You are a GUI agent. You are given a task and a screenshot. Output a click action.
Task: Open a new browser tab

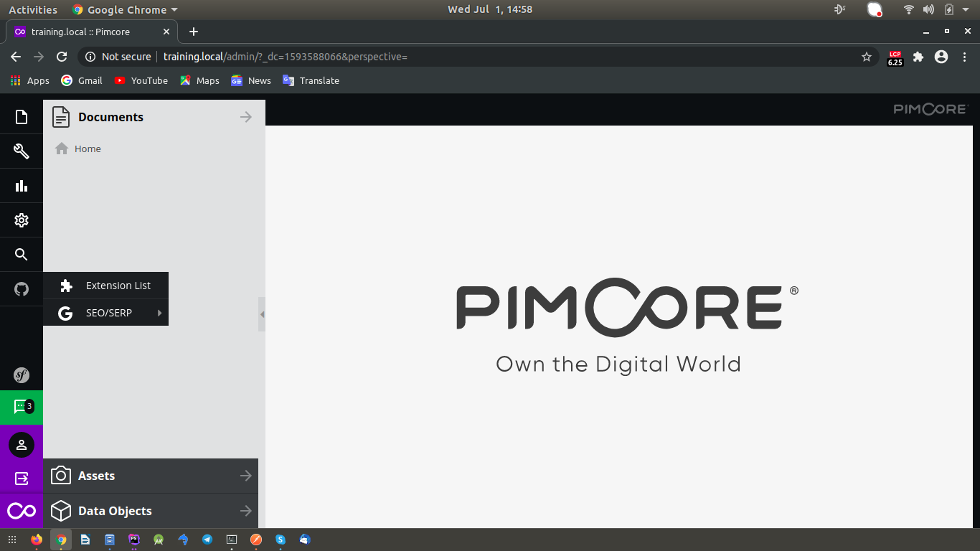193,32
